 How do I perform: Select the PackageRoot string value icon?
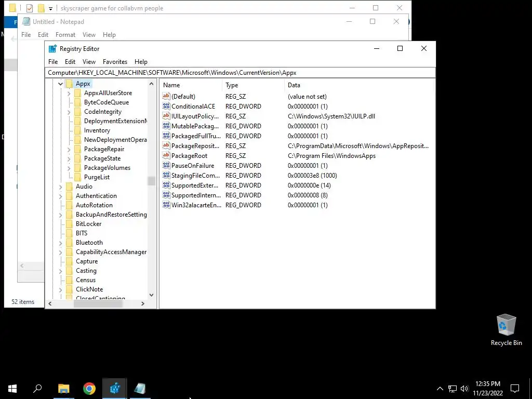pos(166,155)
